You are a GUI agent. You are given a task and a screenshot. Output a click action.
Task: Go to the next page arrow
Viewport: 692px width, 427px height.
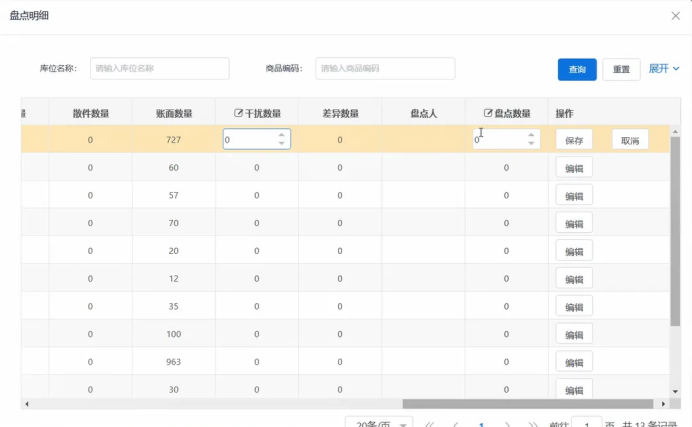[x=508, y=424]
